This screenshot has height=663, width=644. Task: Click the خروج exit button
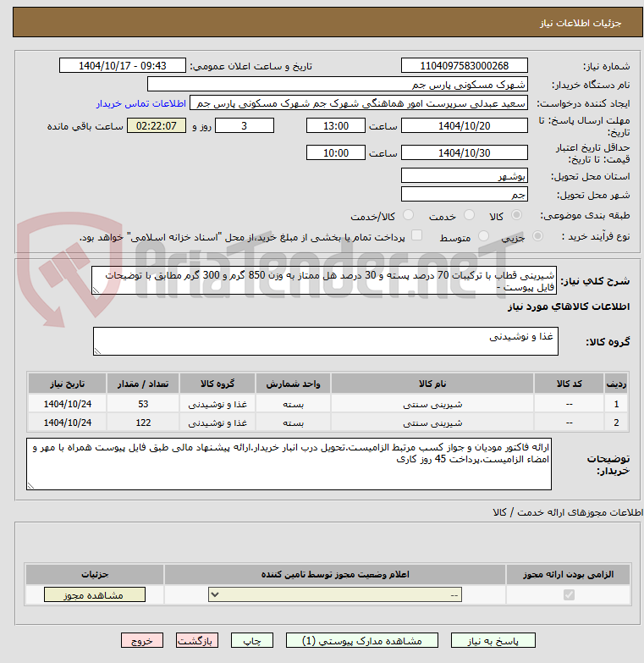coord(142,641)
